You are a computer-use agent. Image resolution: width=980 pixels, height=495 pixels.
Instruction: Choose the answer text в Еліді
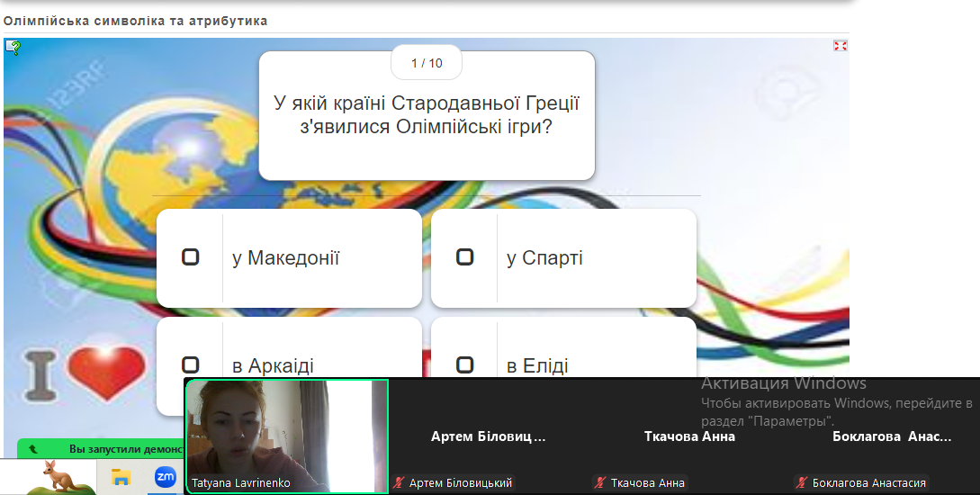coord(537,365)
